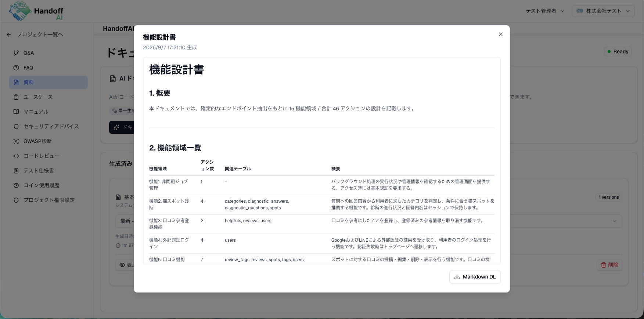Click the 1. 概要 heading
644x319 pixels.
coord(160,93)
